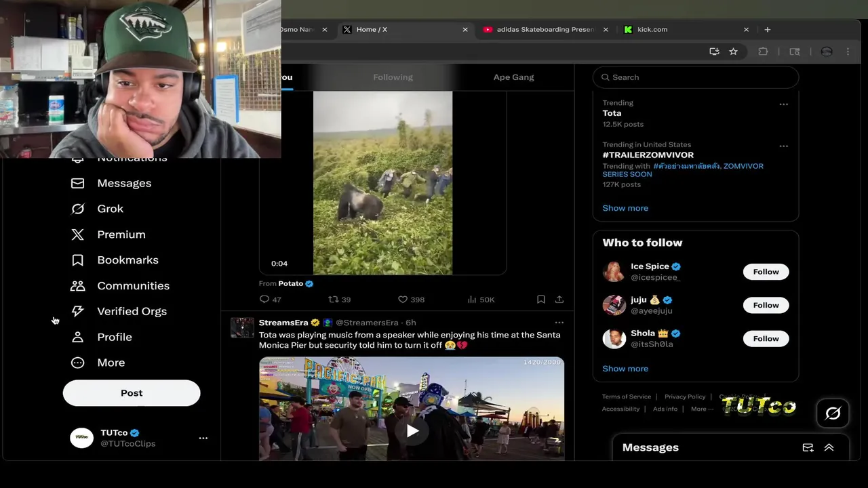Open more options for #TRAILERZOMVIVOR trend

pyautogui.click(x=784, y=146)
